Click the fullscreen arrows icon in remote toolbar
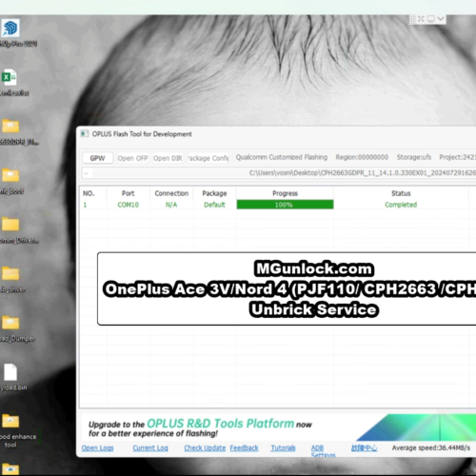Image resolution: width=476 pixels, height=476 pixels. (x=421, y=19)
